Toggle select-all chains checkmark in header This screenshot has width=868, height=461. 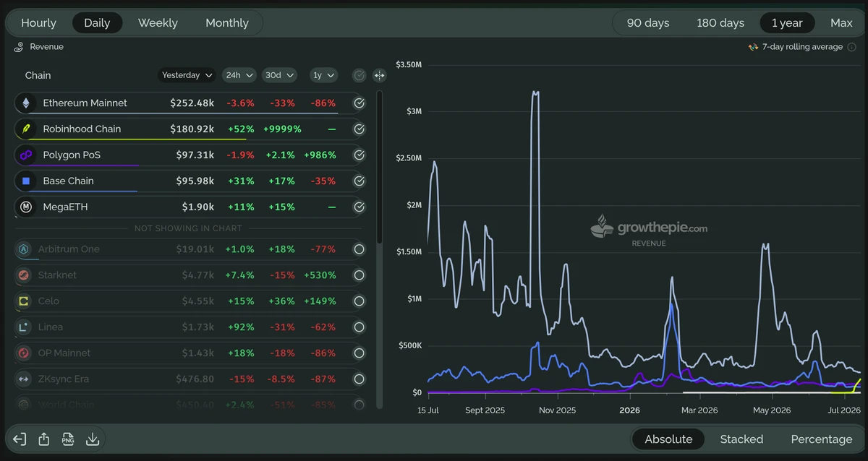[x=359, y=75]
